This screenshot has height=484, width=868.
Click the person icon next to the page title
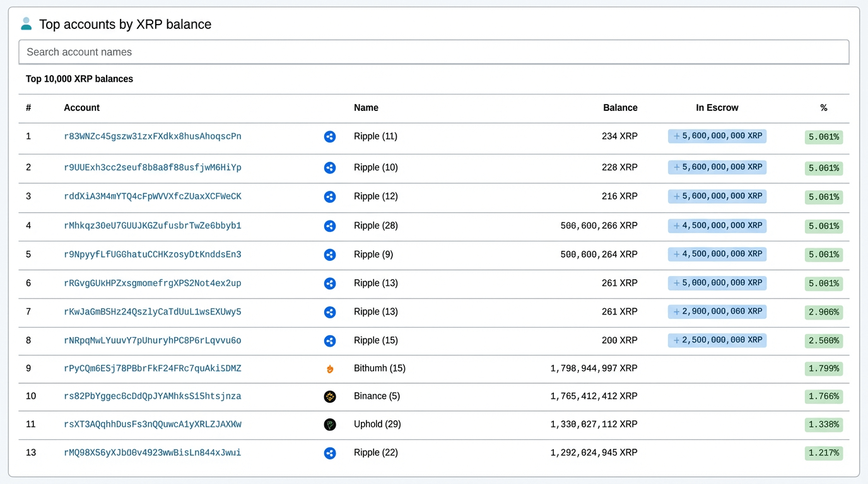click(x=25, y=23)
